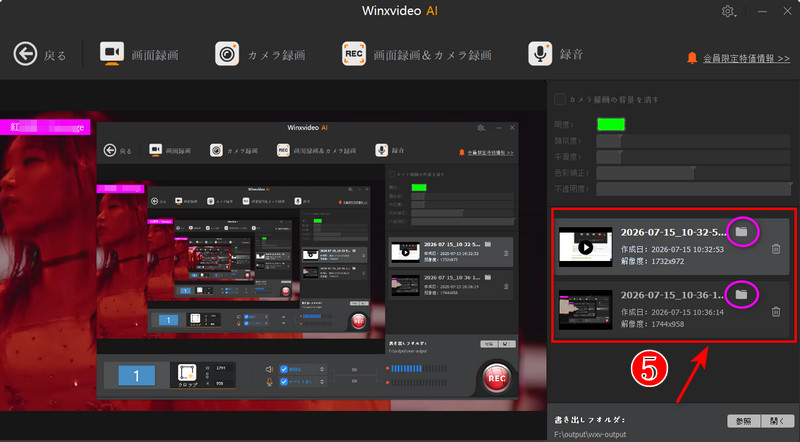The width and height of the screenshot is (800, 442).
Task: Enable カメラ録画の背景を消す checkbox
Action: pyautogui.click(x=560, y=99)
